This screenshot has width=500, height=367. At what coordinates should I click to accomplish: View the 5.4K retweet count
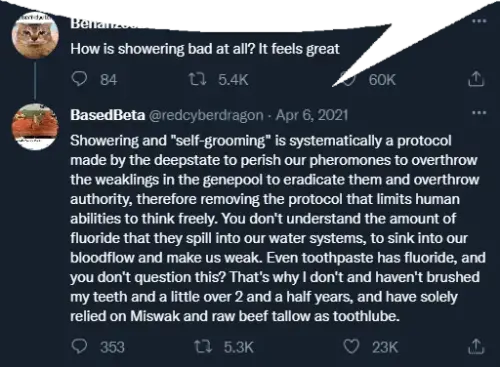(233, 80)
